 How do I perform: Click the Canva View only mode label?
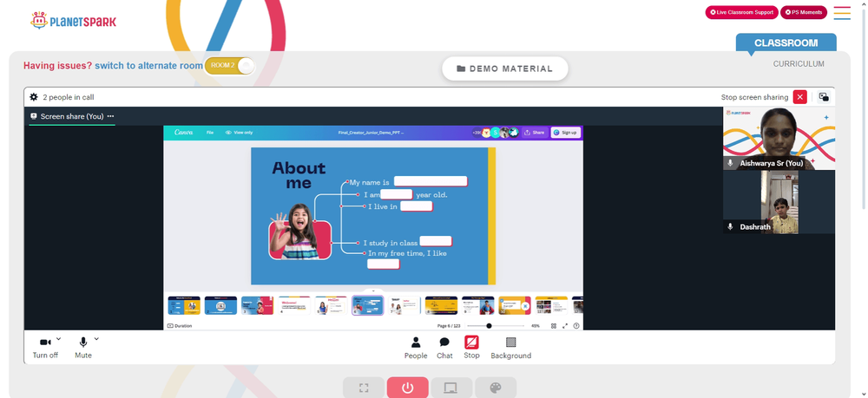tap(240, 133)
